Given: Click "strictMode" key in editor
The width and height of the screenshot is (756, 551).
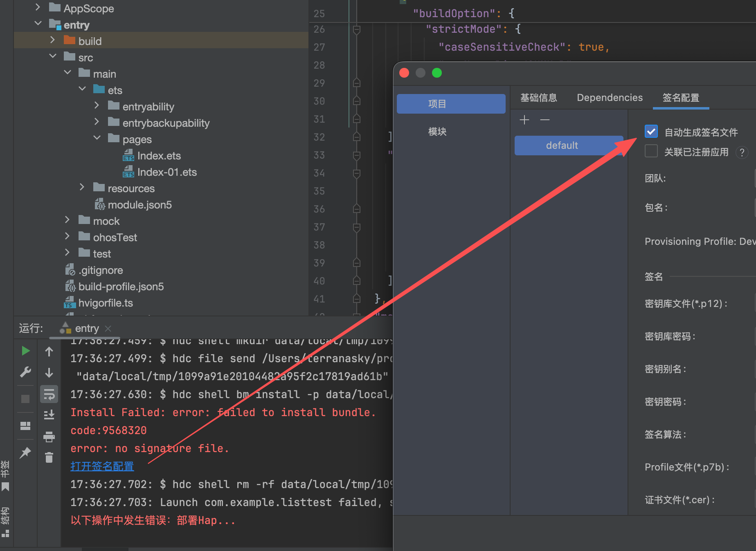Looking at the screenshot, I should coord(464,29).
